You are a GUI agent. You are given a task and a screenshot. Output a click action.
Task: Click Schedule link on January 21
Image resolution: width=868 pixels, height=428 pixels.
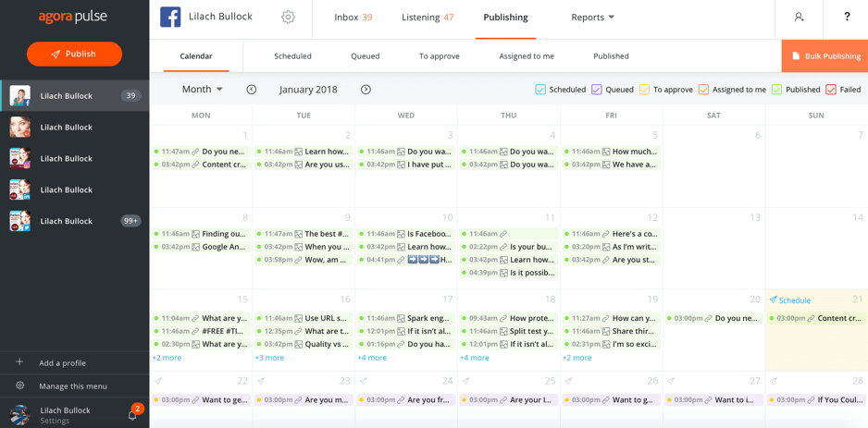pyautogui.click(x=793, y=300)
